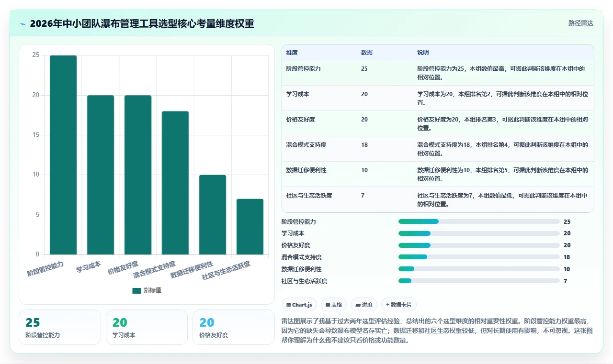Image resolution: width=613 pixels, height=364 pixels.
Task: Click the 数据迁移便利性 progress bar
Action: pyautogui.click(x=479, y=269)
